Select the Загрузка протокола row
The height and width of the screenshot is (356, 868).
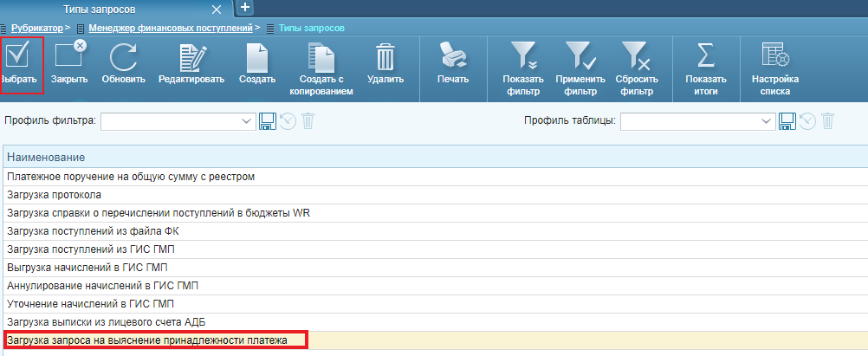point(434,195)
